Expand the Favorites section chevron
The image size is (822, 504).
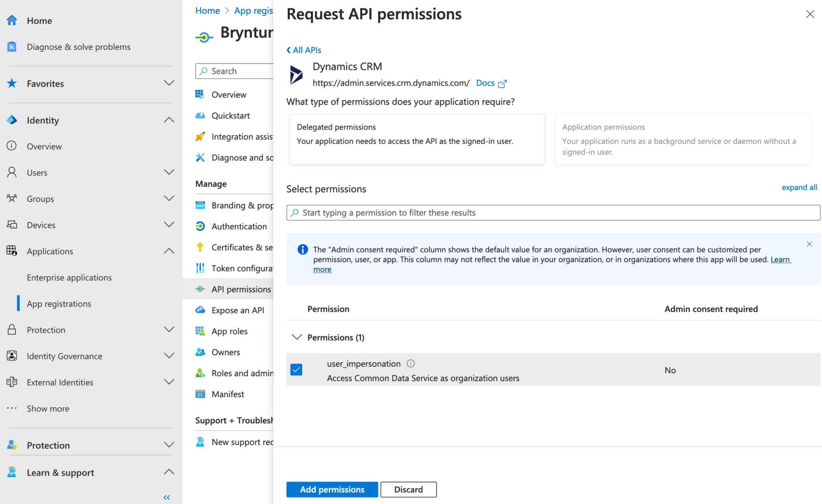[x=169, y=83]
